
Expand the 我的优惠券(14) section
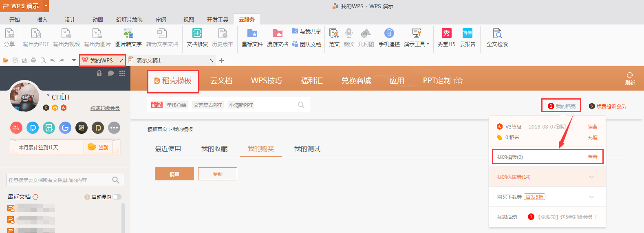(591, 177)
